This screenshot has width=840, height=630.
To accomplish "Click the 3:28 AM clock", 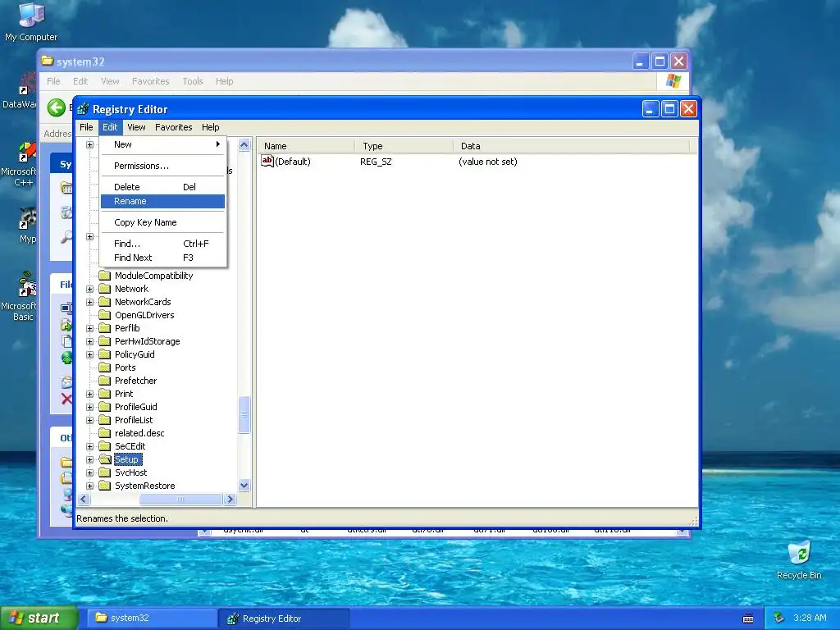I will (x=810, y=618).
